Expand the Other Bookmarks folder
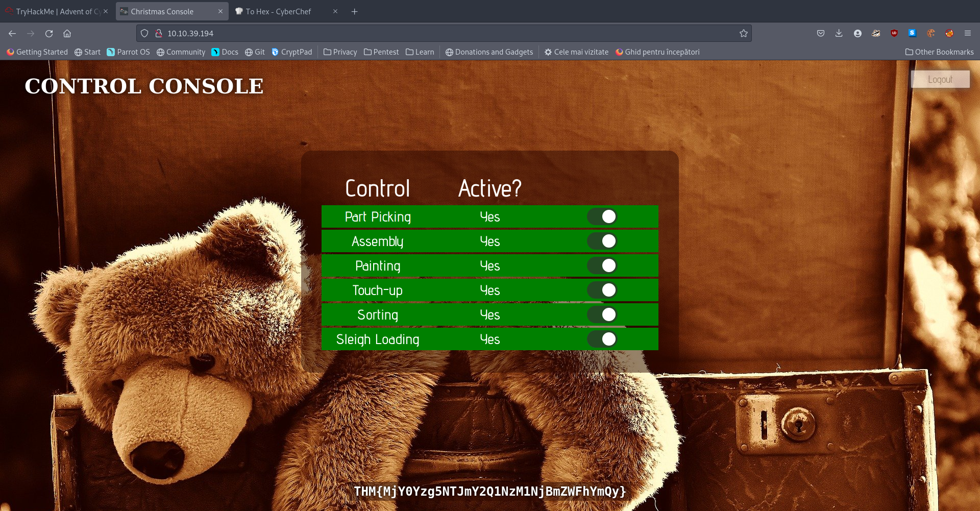Viewport: 980px width, 511px height. click(939, 52)
